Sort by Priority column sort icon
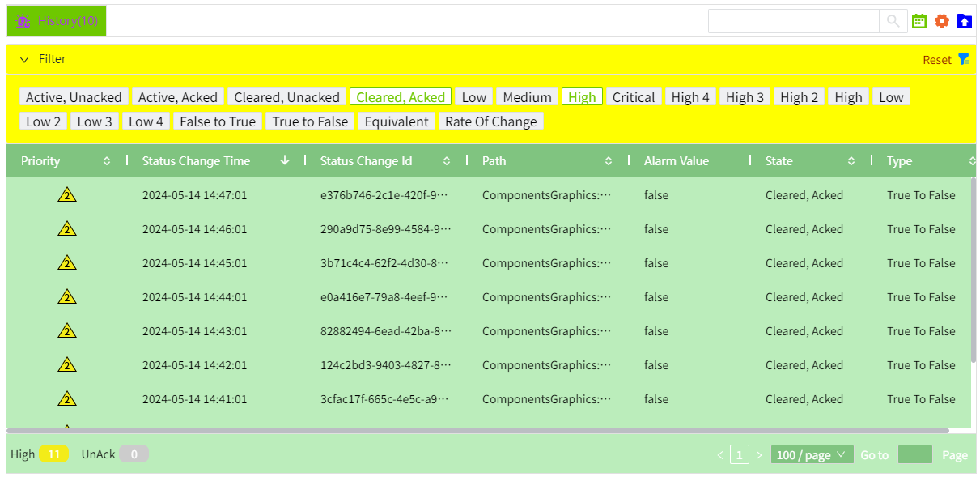Viewport: 980px width, 477px height. click(x=107, y=161)
